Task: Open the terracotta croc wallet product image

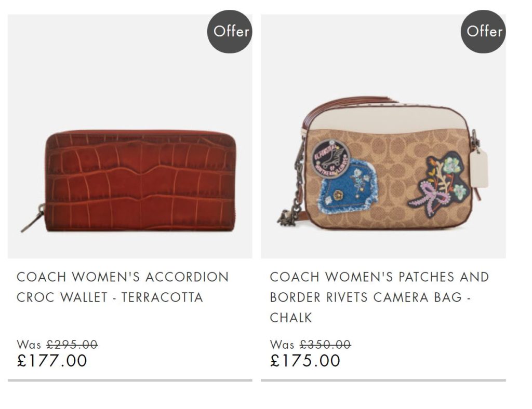Action: click(x=130, y=136)
